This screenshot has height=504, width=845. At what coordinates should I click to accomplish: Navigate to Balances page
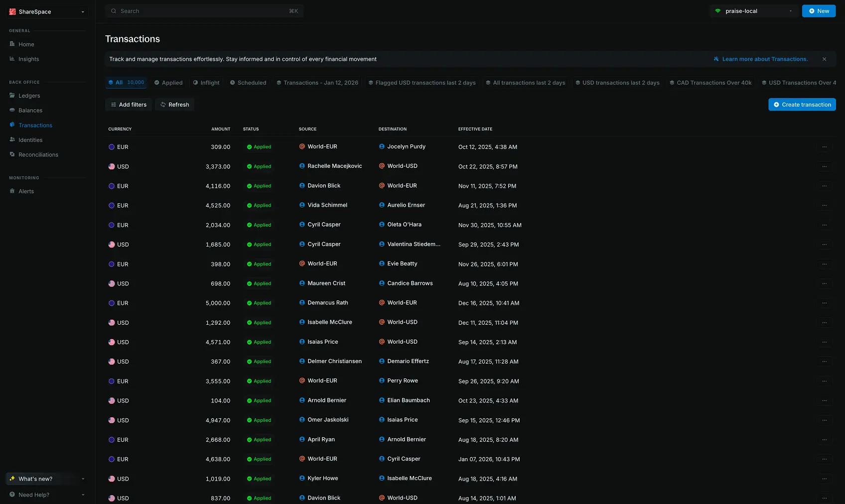click(30, 110)
